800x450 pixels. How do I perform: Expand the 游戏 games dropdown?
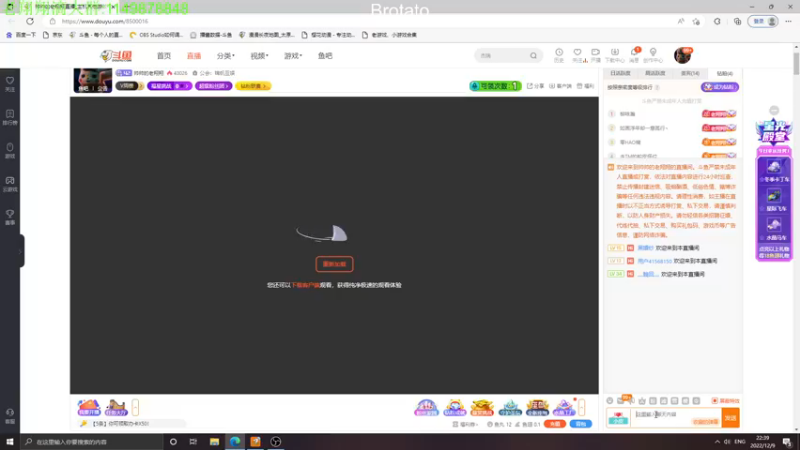(293, 56)
